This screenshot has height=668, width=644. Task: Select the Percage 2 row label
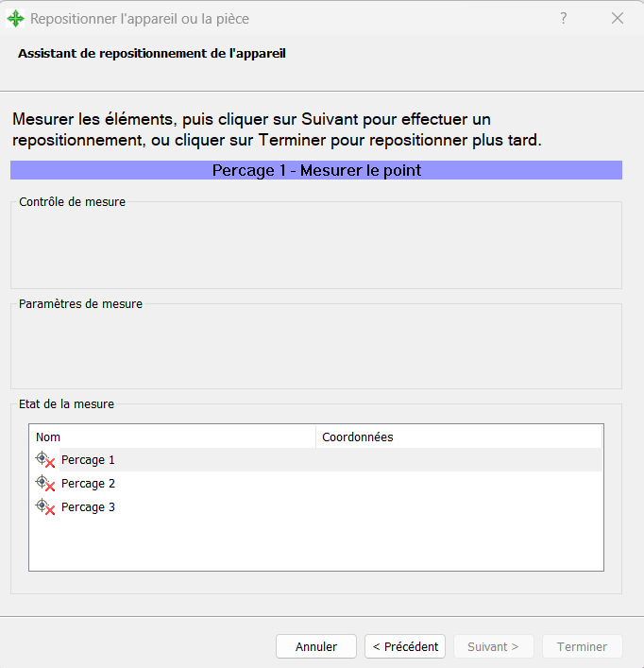tap(88, 484)
